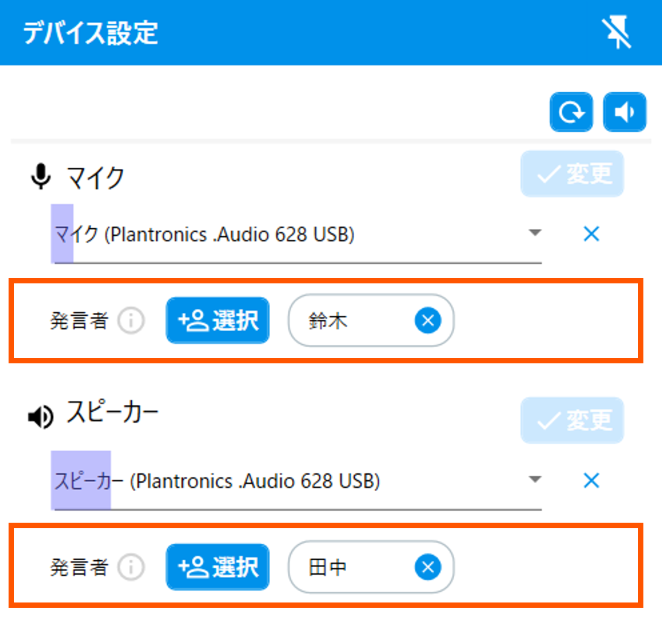
Task: Click the デバイス設定 panel title
Action: [x=90, y=33]
